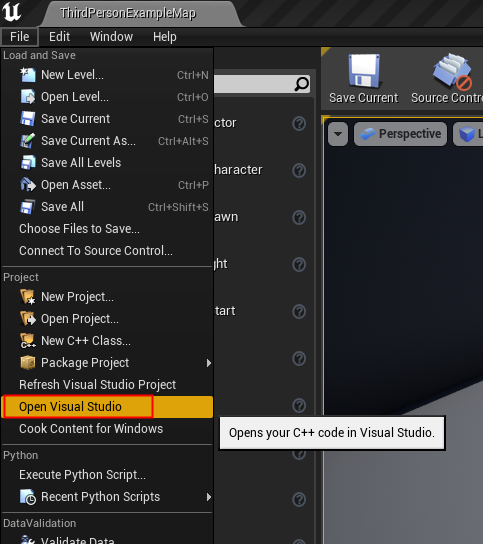Click the Save All Levels icon
Image resolution: width=483 pixels, height=544 pixels.
click(x=28, y=163)
